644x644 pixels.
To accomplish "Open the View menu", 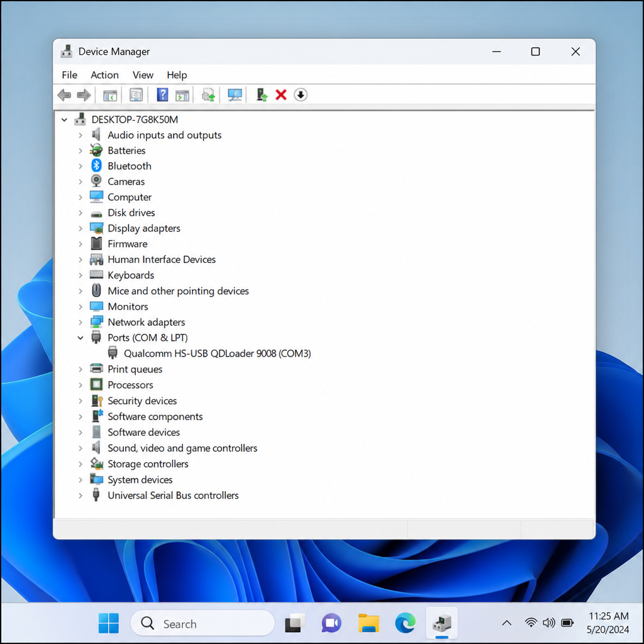I will coord(143,75).
